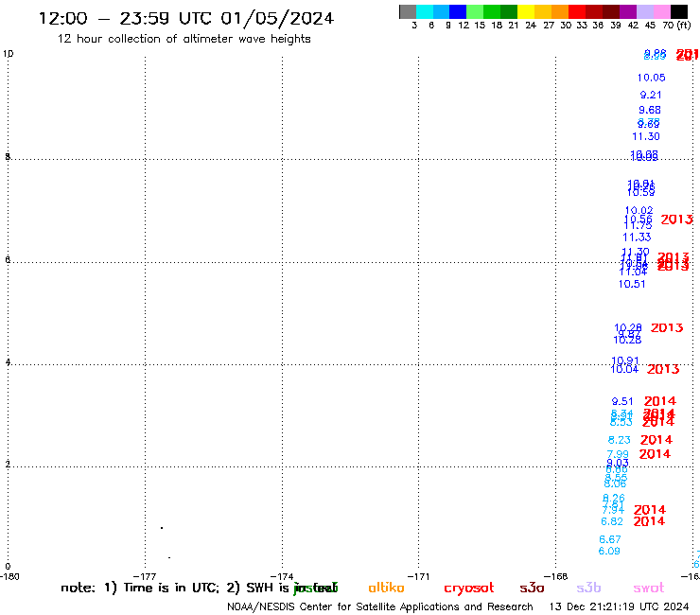
Task: Pick the bright red swatch in the color scale
Action: tap(577, 11)
